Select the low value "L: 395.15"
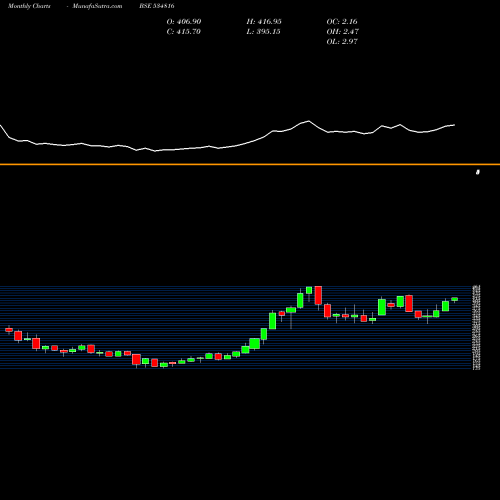 click(x=263, y=32)
